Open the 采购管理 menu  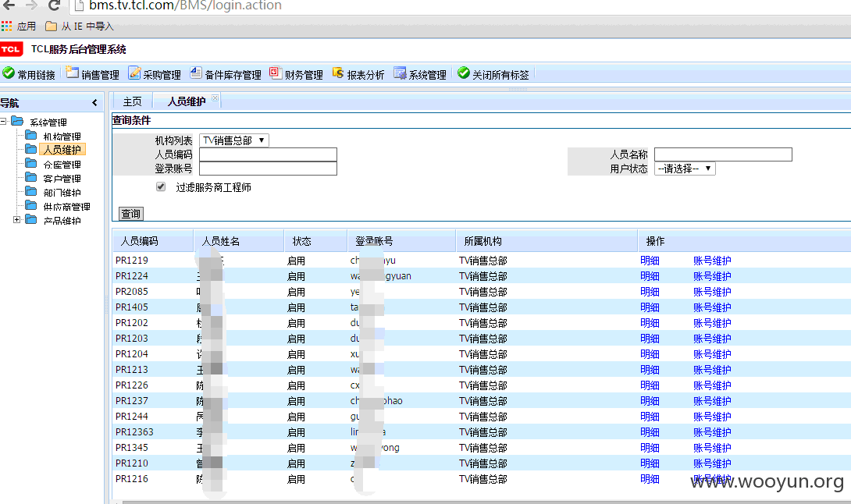coord(155,74)
